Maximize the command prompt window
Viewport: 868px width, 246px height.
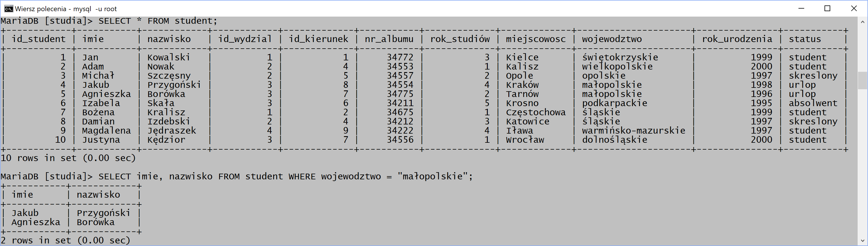coord(827,8)
